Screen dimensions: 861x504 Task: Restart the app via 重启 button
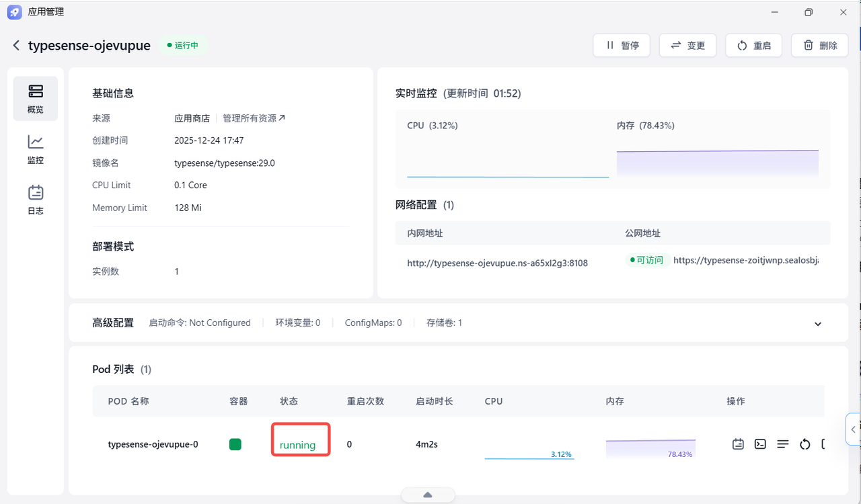753,46
